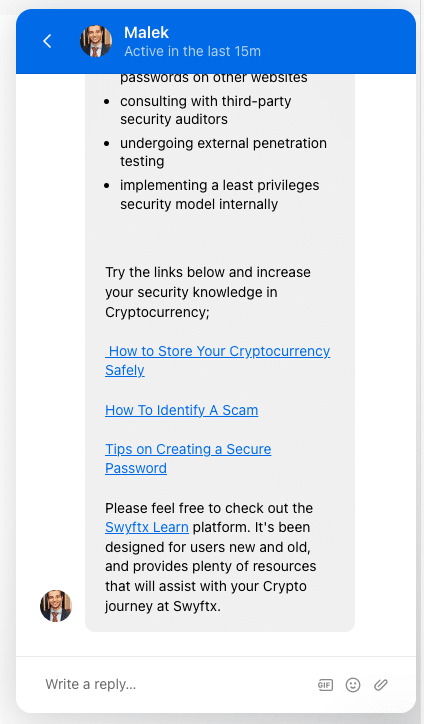The width and height of the screenshot is (424, 724).
Task: Click the designed for users new and old line
Action: click(207, 547)
